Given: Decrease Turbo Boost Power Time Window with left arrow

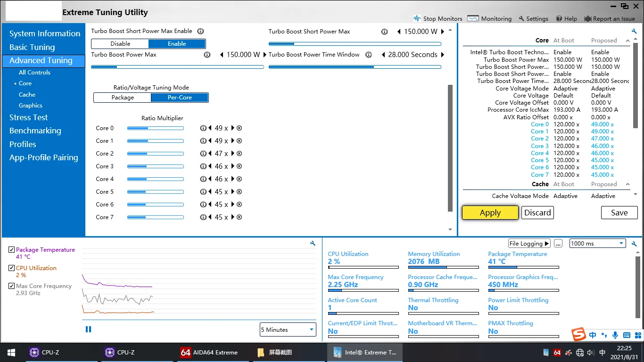Looking at the screenshot, I should [x=383, y=55].
